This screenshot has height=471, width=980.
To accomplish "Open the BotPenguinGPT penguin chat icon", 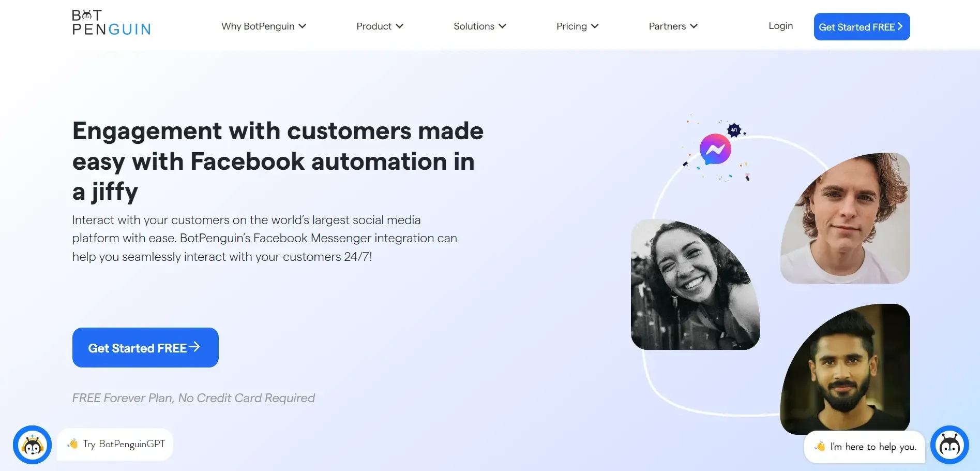I will (x=32, y=445).
